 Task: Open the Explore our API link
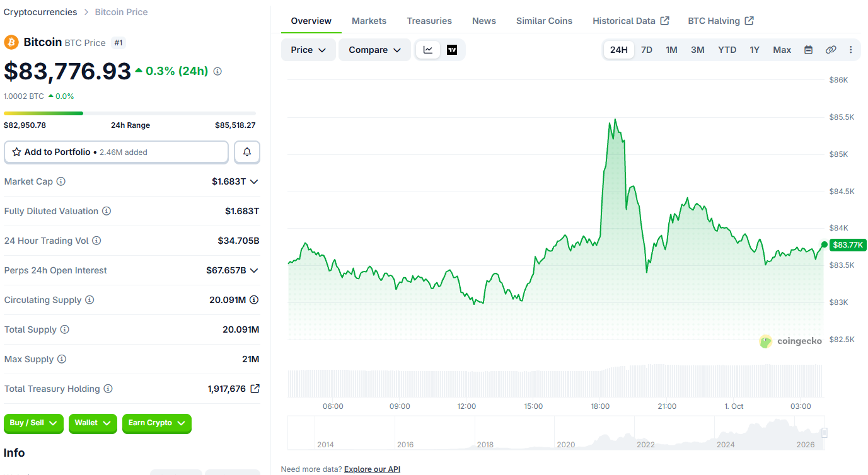(372, 469)
